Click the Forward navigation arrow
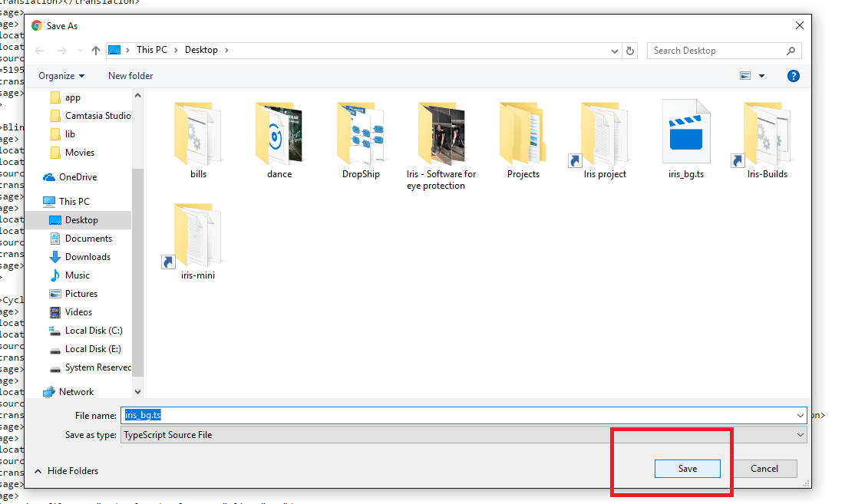 click(61, 51)
